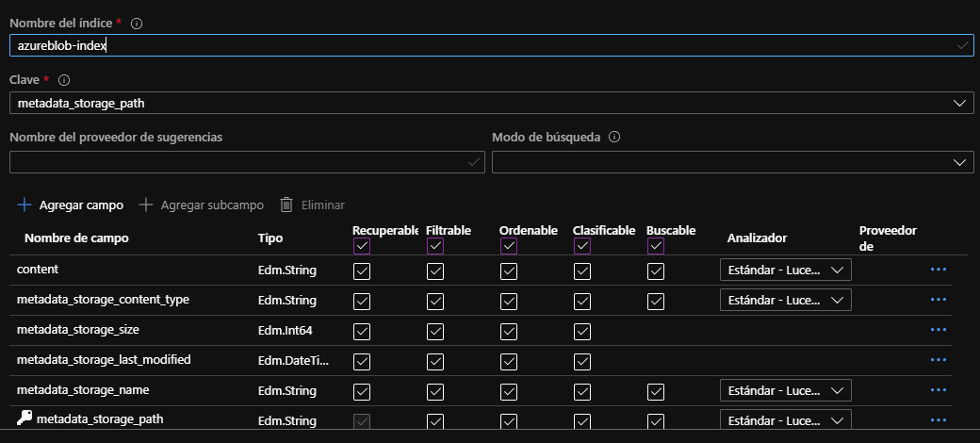Click info icon next to Modo de búsqueda
980x443 pixels.
point(614,138)
